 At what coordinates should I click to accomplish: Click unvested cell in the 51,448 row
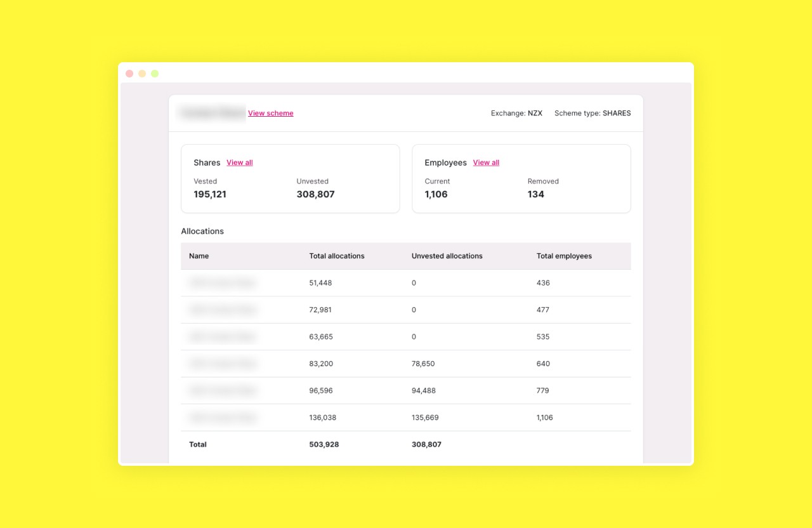point(414,283)
